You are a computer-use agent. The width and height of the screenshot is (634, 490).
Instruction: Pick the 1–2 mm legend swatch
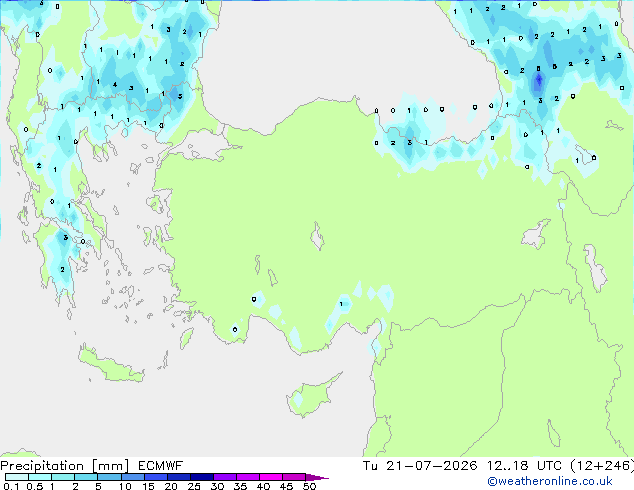(63, 477)
